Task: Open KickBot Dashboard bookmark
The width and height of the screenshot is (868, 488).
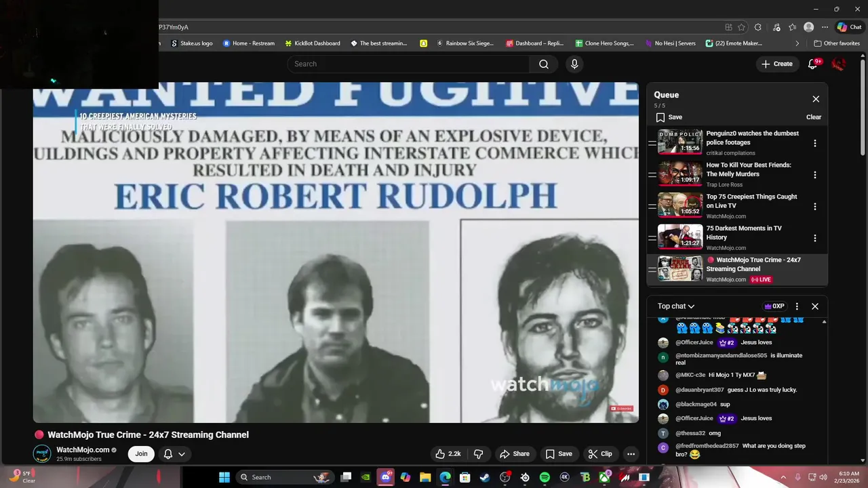Action: point(313,43)
